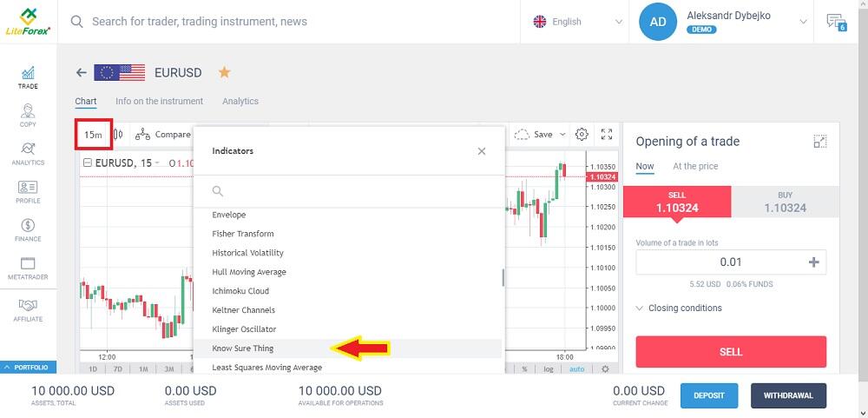Image resolution: width=868 pixels, height=418 pixels.
Task: Click the search magnifier icon in header
Action: [77, 22]
